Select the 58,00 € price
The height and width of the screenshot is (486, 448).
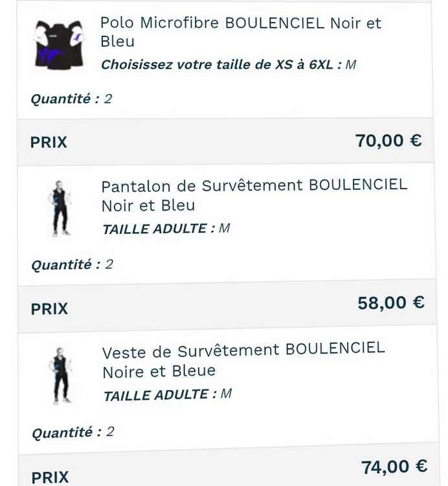coord(391,303)
